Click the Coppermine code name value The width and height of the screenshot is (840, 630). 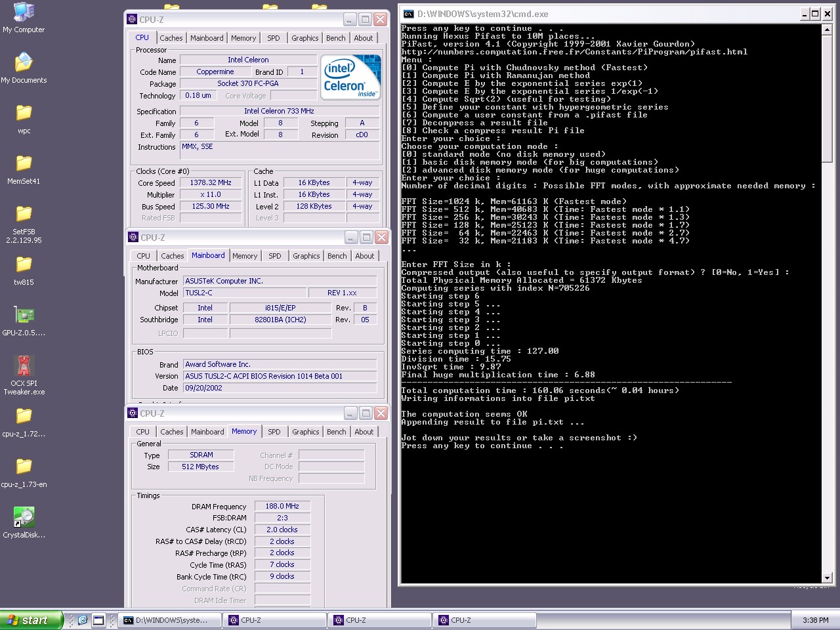point(215,72)
